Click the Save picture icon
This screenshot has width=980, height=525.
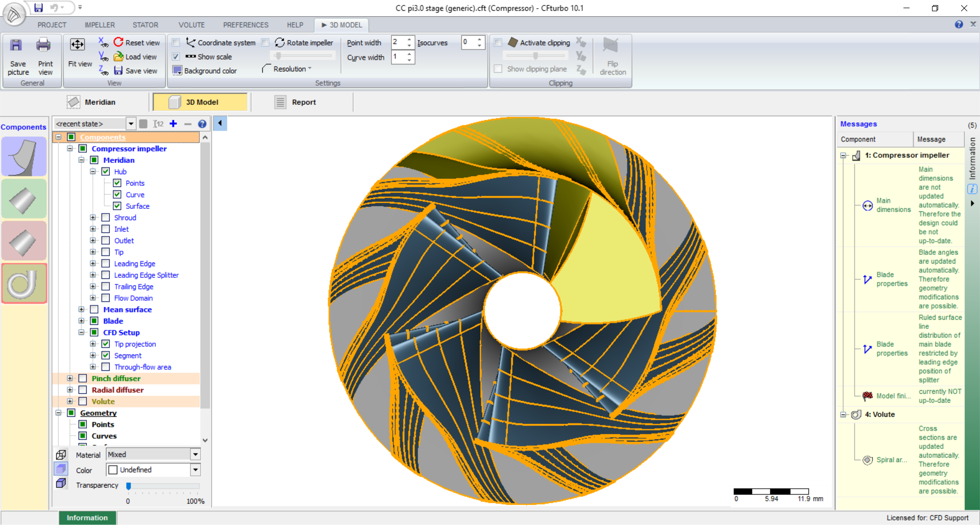tap(17, 46)
